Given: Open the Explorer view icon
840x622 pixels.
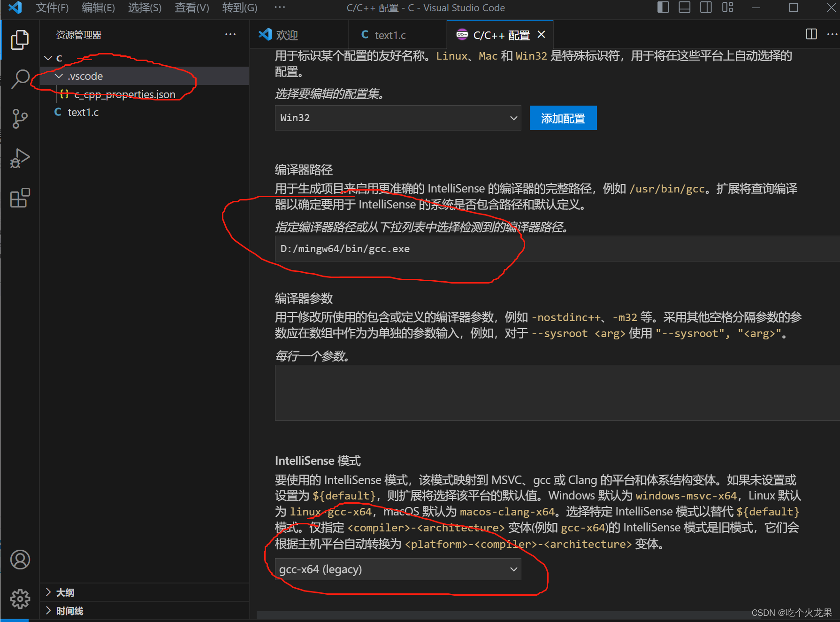Looking at the screenshot, I should pyautogui.click(x=20, y=39).
